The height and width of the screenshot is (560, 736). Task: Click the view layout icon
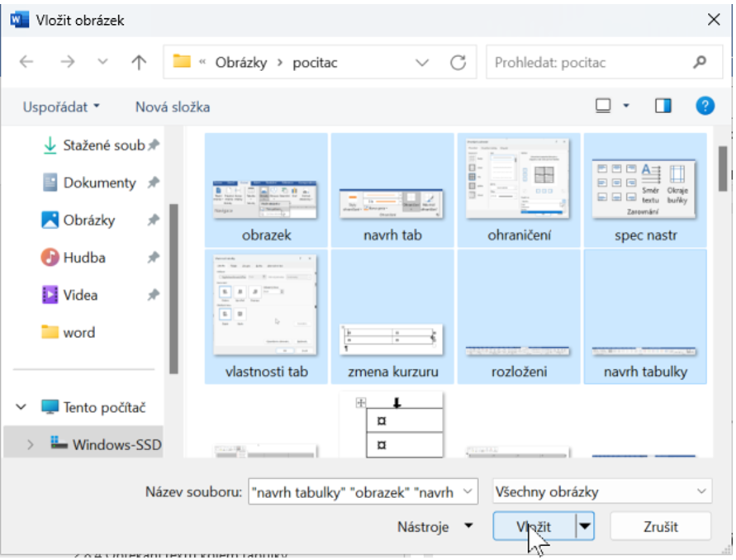[x=604, y=106]
